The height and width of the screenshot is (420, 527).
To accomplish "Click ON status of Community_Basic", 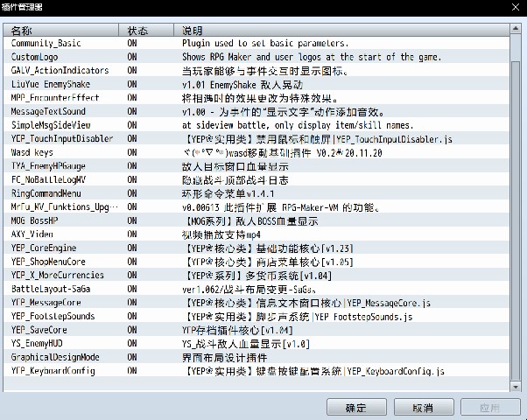I will tap(132, 44).
